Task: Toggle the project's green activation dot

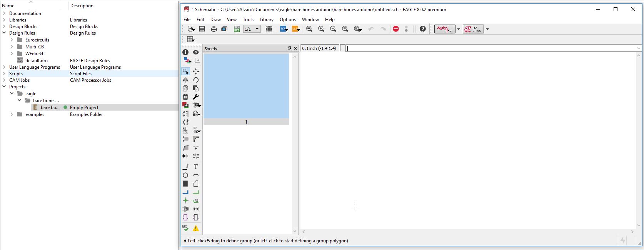Action: tap(65, 108)
